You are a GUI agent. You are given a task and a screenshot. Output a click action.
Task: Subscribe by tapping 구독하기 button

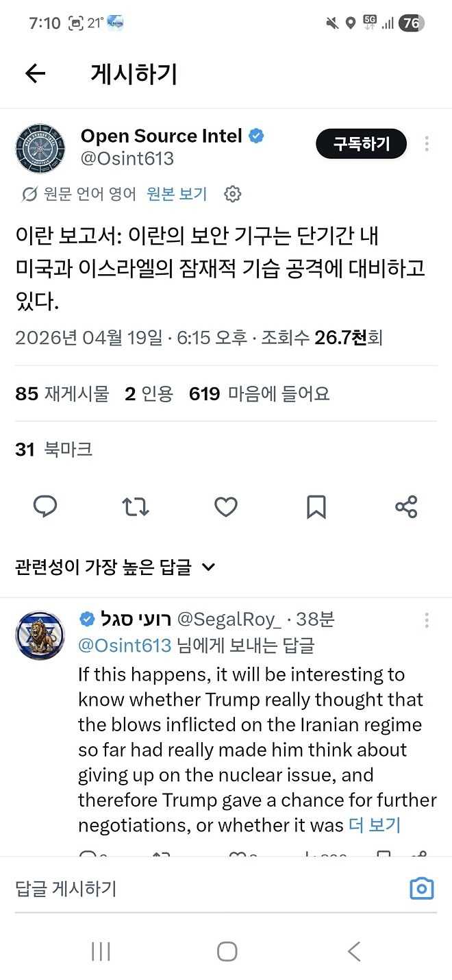tap(361, 144)
